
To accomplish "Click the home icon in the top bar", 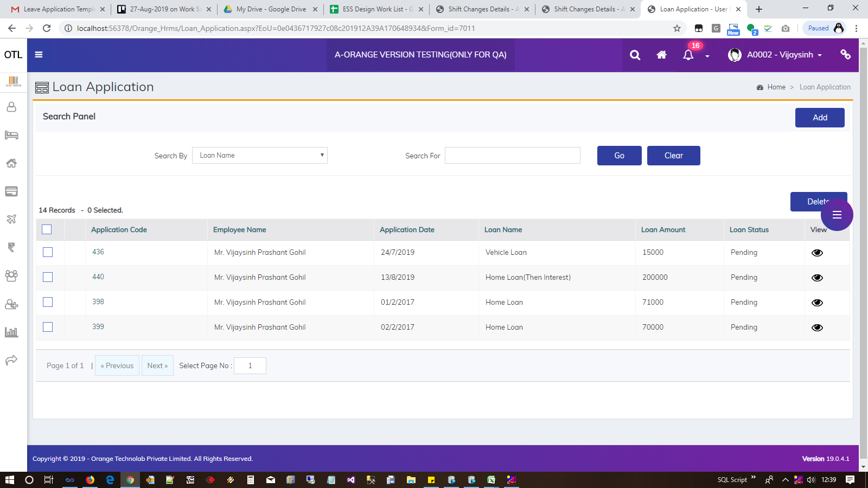I will coord(661,55).
